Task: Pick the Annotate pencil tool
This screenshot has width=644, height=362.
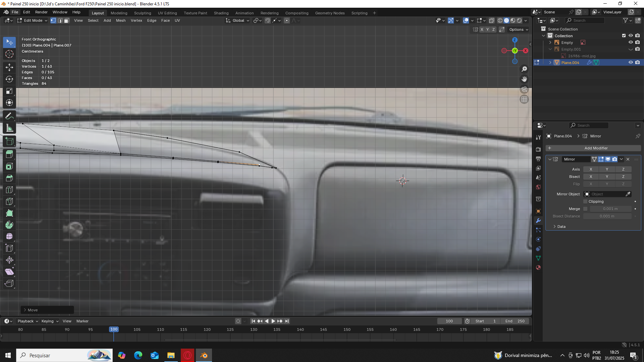Action: coord(9,116)
